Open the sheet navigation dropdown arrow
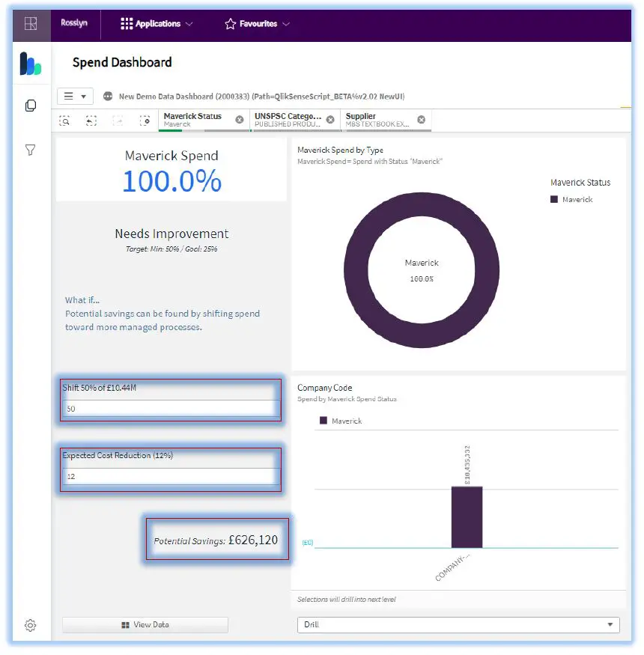This screenshot has height=655, width=644. (x=84, y=96)
